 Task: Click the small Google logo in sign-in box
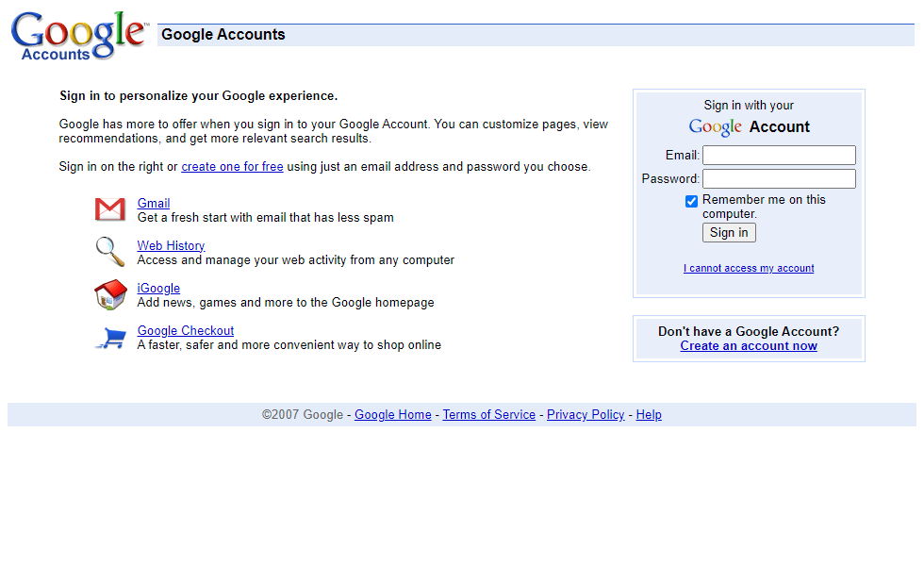click(715, 126)
